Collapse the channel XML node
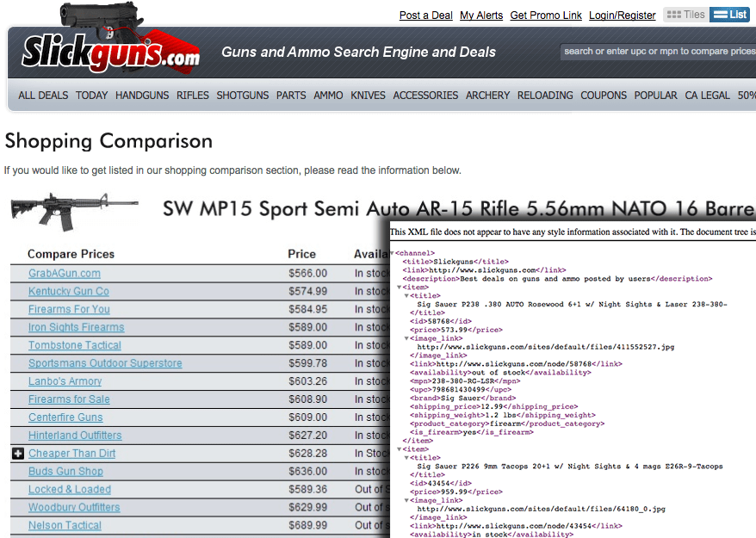This screenshot has height=538, width=756. (x=392, y=253)
